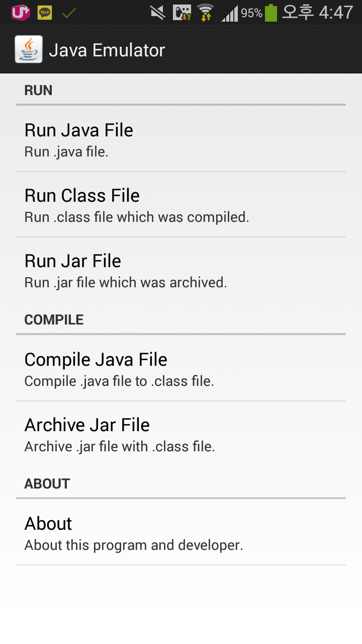Viewport: 362px width, 644px height.
Task: Tap the RUN section header
Action: point(39,91)
